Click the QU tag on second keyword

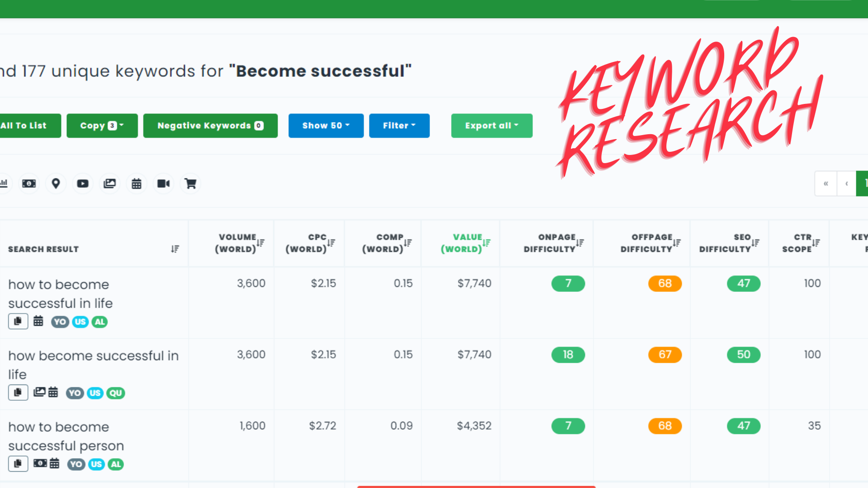(116, 393)
